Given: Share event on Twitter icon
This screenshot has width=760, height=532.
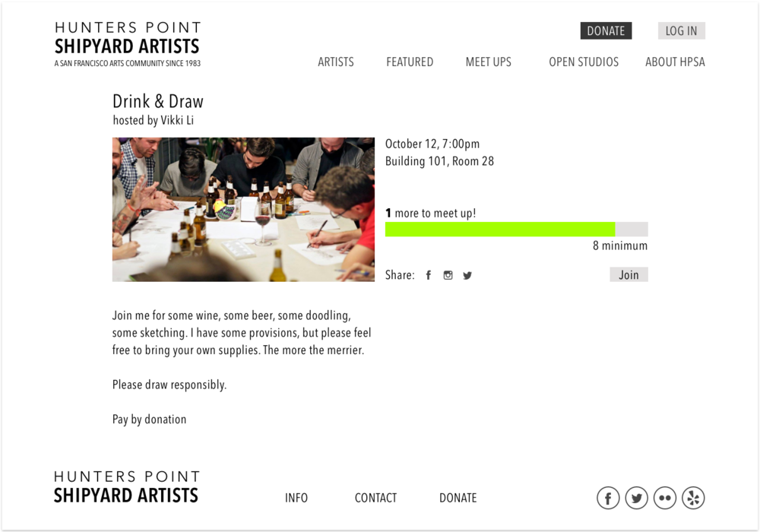Looking at the screenshot, I should 467,276.
